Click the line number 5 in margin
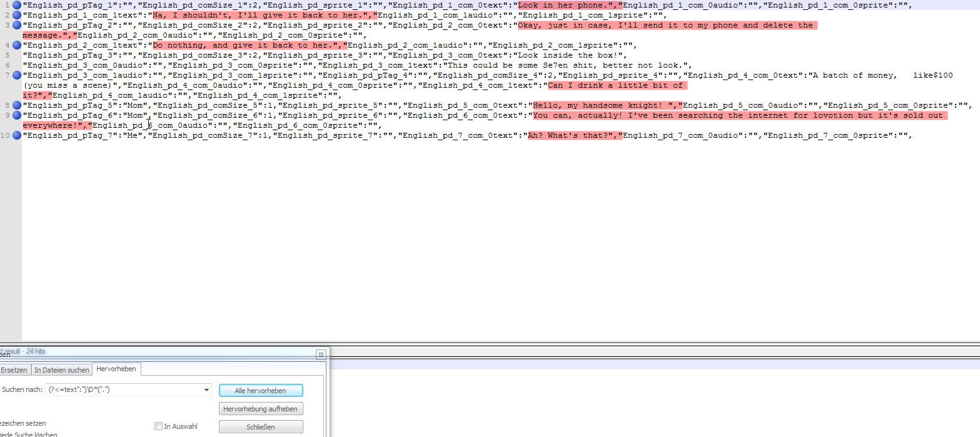The height and width of the screenshot is (437, 980). click(x=7, y=55)
